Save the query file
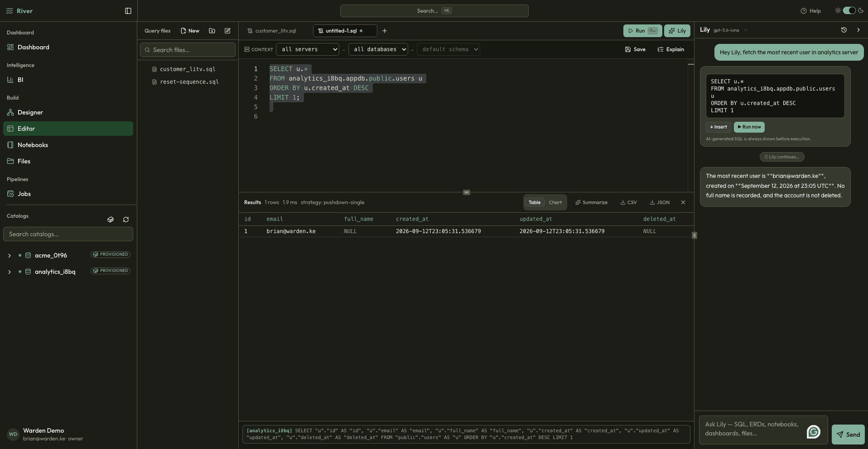The height and width of the screenshot is (449, 868). [x=635, y=49]
